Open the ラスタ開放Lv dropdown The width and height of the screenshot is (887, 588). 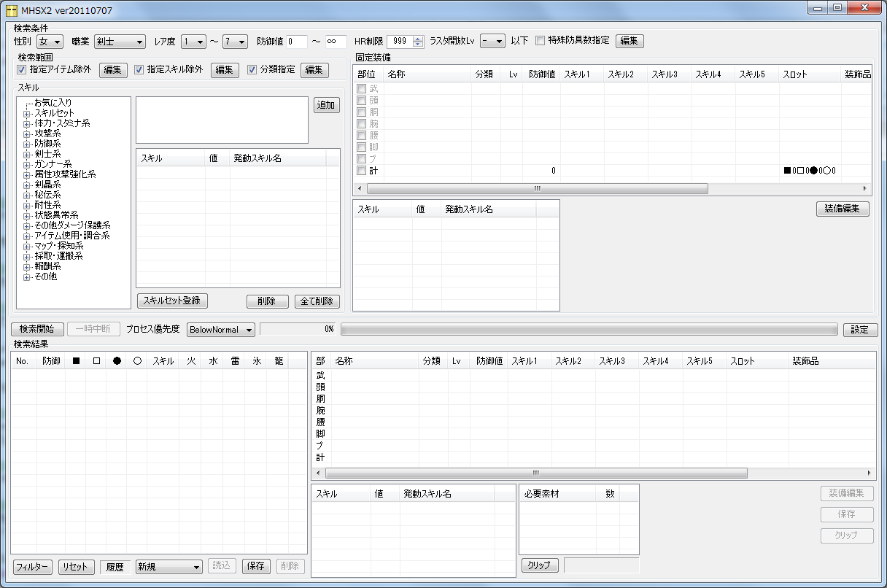click(492, 42)
